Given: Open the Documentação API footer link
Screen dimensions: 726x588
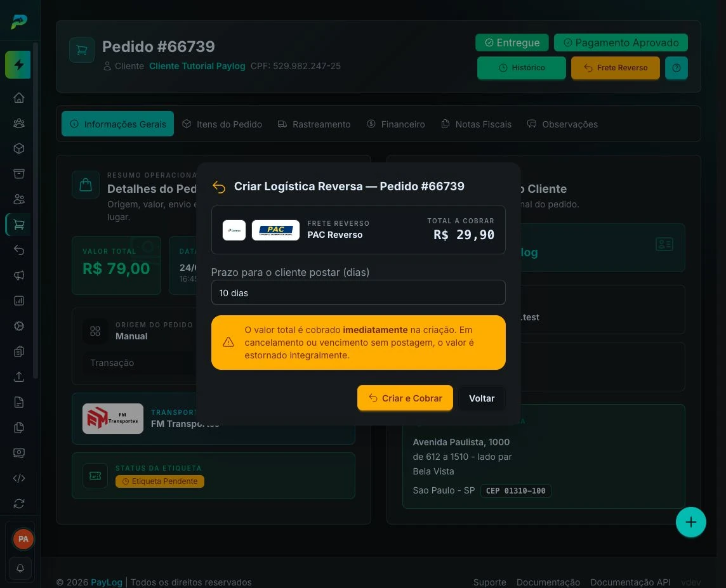Looking at the screenshot, I should [x=630, y=582].
